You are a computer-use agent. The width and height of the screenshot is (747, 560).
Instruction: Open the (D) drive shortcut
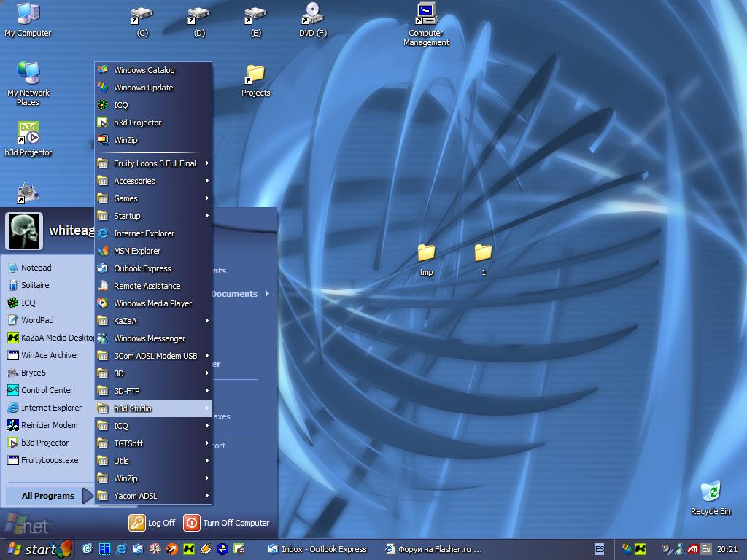(x=199, y=22)
